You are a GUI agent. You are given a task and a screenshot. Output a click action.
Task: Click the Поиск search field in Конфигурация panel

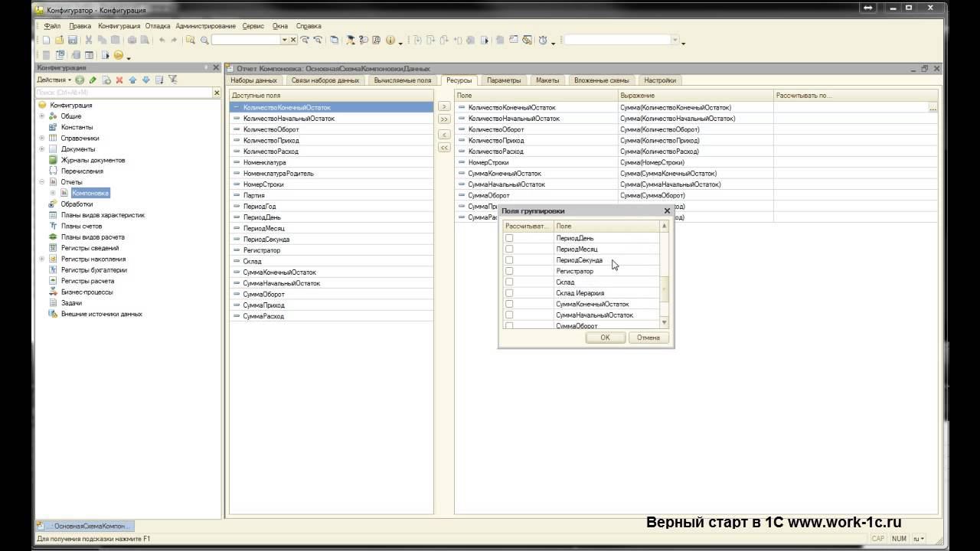122,93
